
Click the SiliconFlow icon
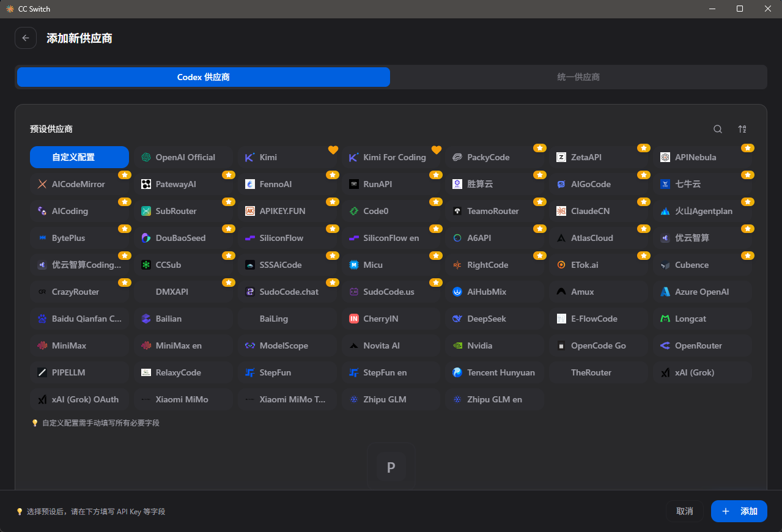coord(250,238)
